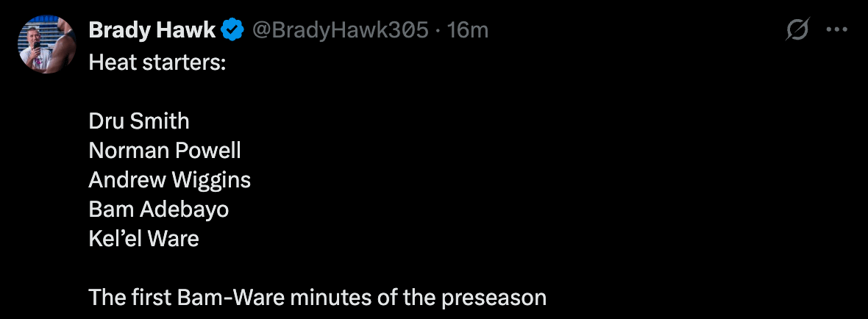Click the Kel'el Ware text line
Image resolution: width=868 pixels, height=319 pixels.
144,239
